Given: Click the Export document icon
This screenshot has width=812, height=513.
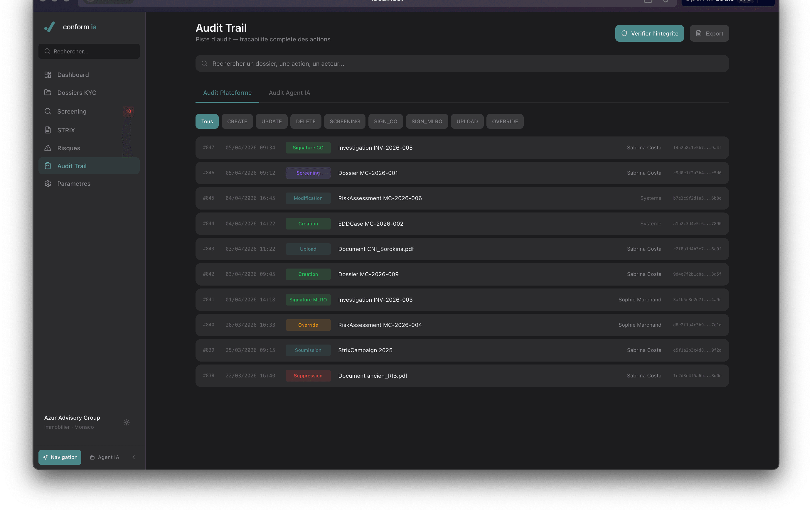Looking at the screenshot, I should [698, 33].
